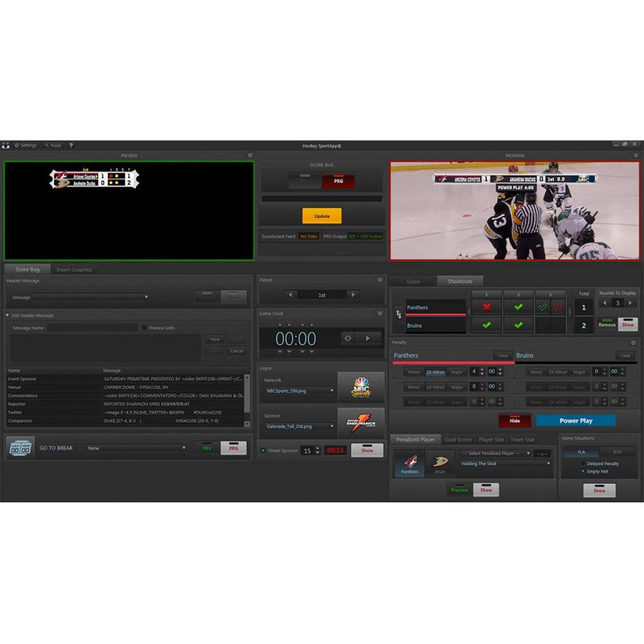The image size is (644, 644).
Task: Go to the next period with the right arrow
Action: [x=352, y=295]
